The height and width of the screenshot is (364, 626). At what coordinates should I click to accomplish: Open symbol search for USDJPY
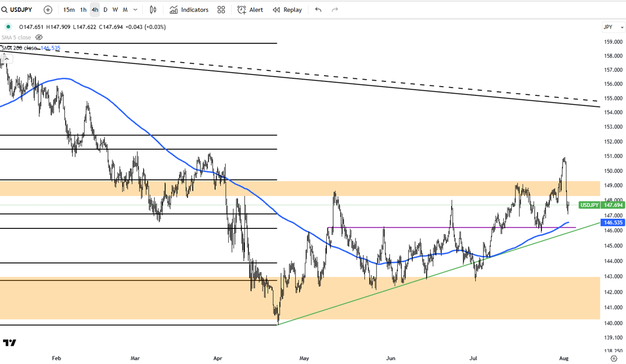pyautogui.click(x=21, y=9)
